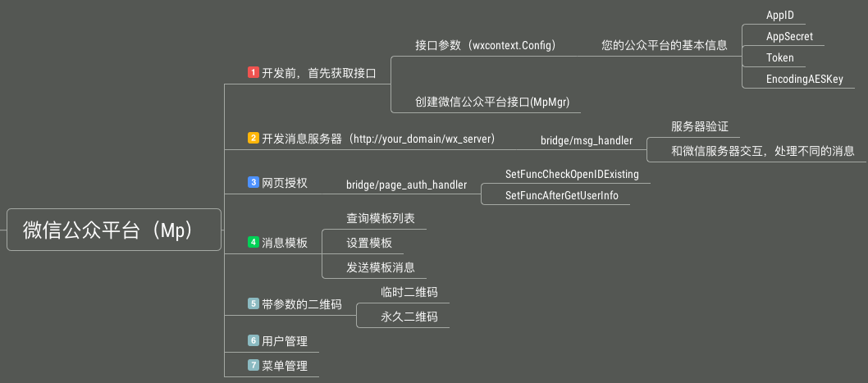Select the 消息模板 node
This screenshot has height=383, width=868.
click(x=285, y=243)
